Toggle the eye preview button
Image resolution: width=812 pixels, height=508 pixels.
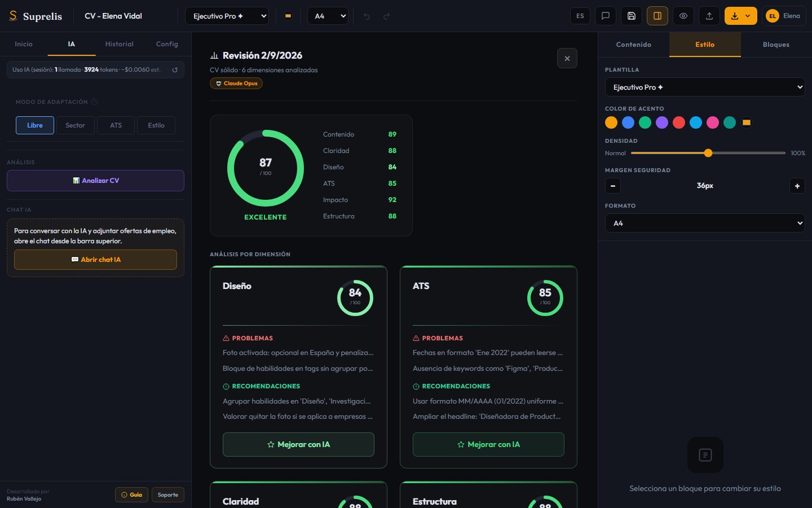(x=683, y=16)
